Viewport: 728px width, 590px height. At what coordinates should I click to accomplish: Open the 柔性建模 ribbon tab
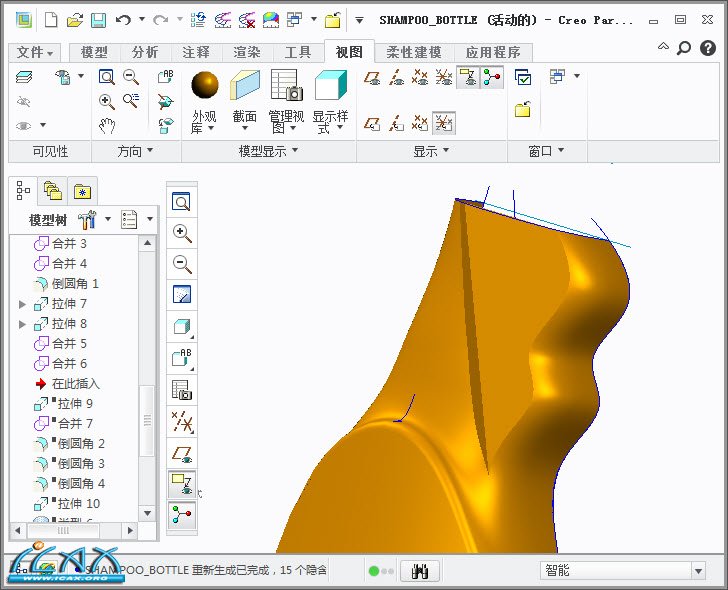click(x=415, y=53)
